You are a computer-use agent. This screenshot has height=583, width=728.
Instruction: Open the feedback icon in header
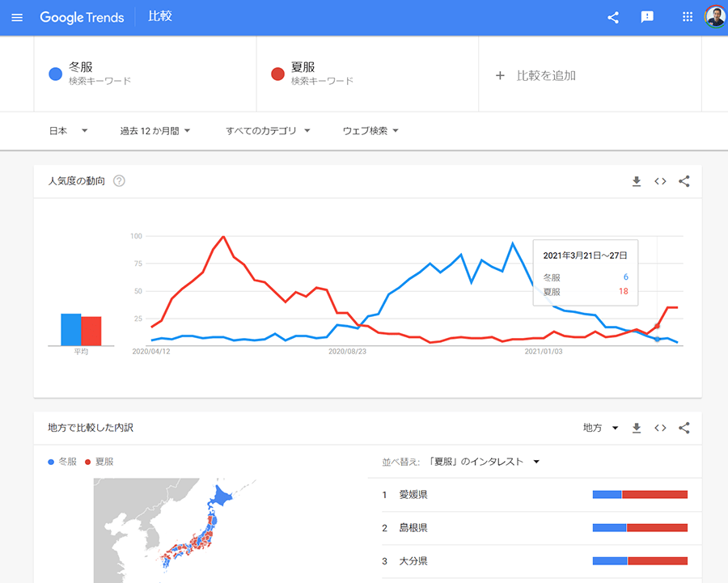pyautogui.click(x=647, y=17)
